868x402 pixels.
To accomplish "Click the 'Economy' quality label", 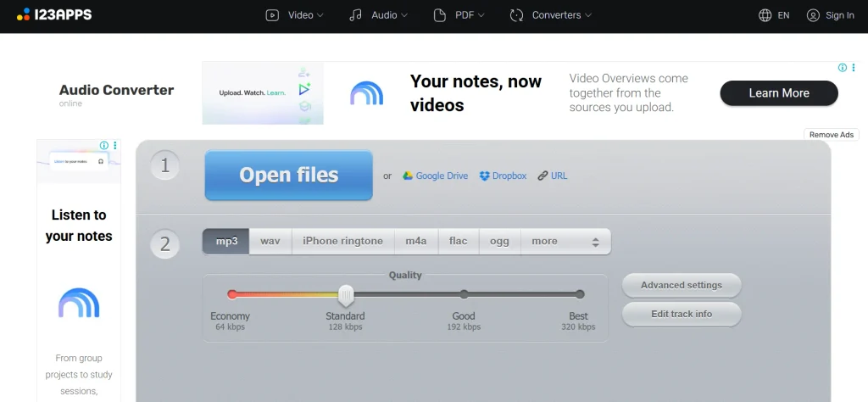I will pyautogui.click(x=230, y=316).
